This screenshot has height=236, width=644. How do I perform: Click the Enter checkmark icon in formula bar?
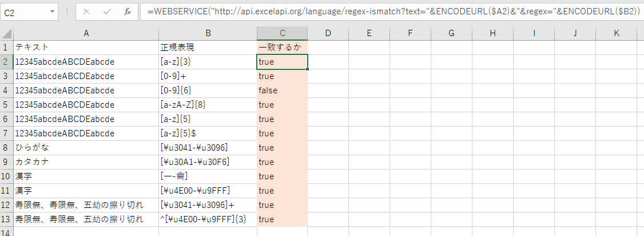click(x=107, y=11)
